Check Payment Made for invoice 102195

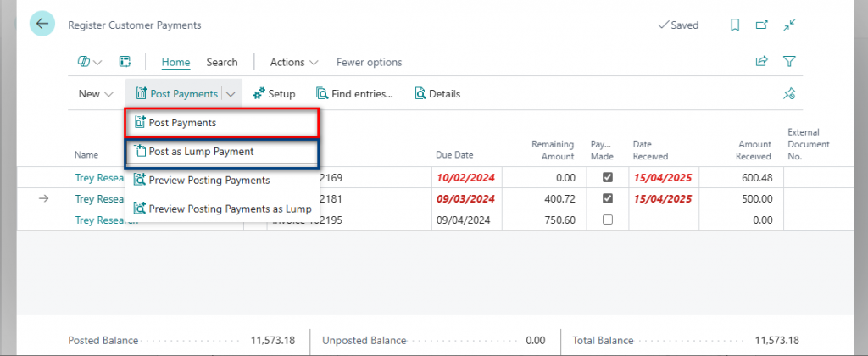tap(607, 220)
